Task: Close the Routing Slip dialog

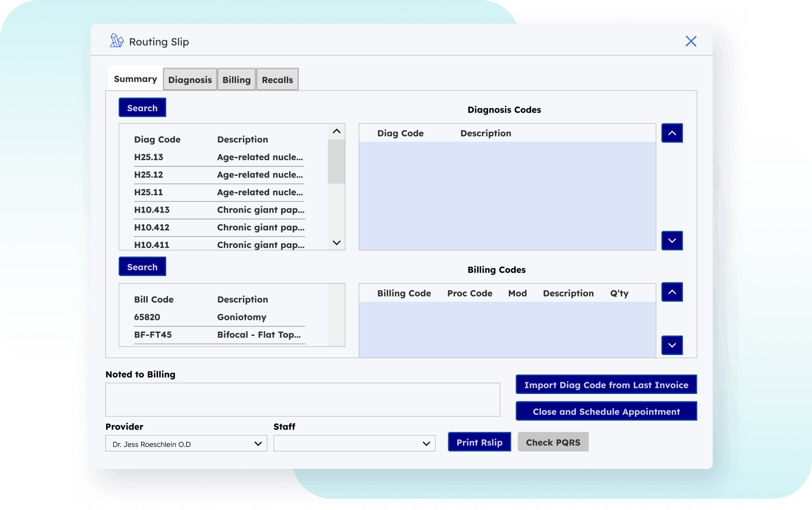Action: pyautogui.click(x=691, y=41)
